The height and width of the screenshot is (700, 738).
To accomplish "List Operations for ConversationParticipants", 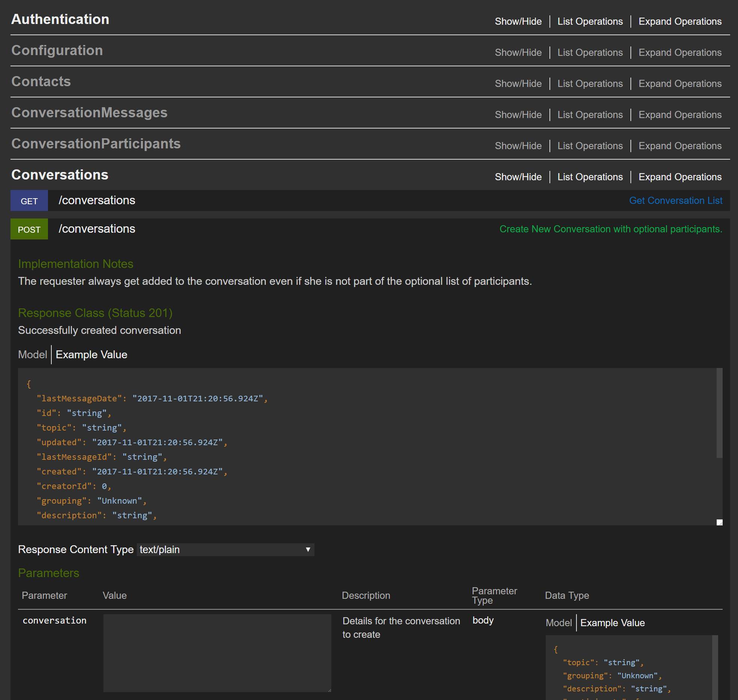I will tap(590, 146).
